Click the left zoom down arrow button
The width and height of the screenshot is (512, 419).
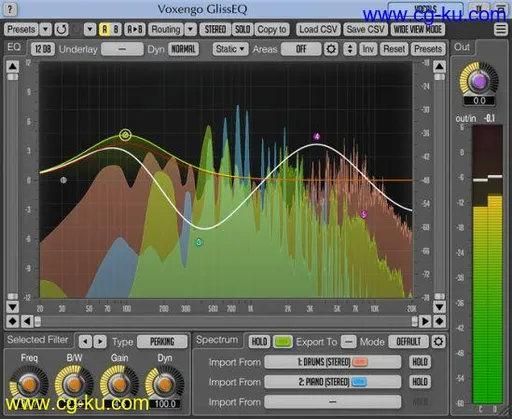[13, 306]
